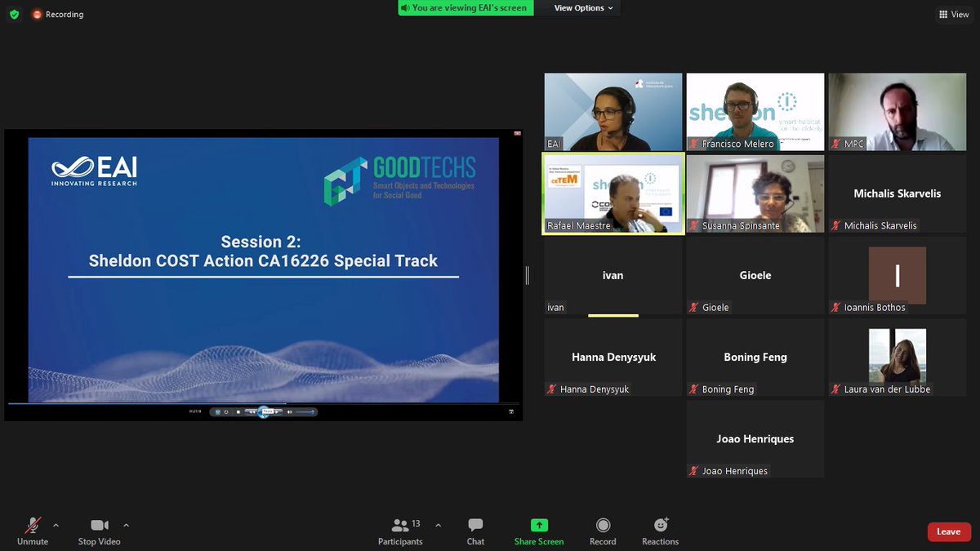
Task: Click the red flag icon atop shared screen
Action: click(516, 133)
